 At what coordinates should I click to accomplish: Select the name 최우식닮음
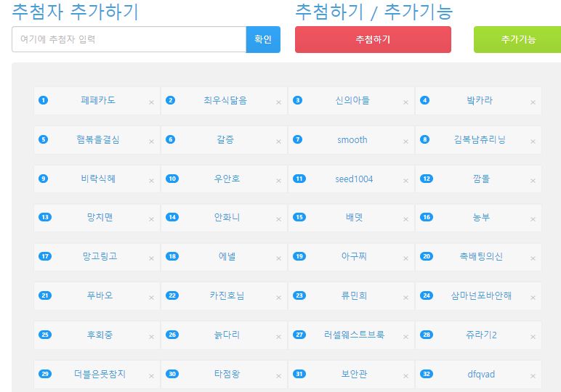coord(225,100)
